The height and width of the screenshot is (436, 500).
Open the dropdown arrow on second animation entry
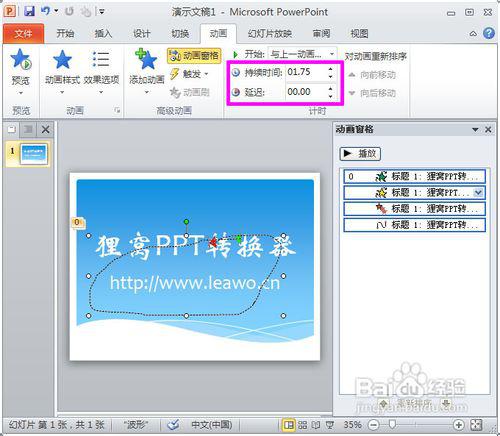click(x=479, y=192)
